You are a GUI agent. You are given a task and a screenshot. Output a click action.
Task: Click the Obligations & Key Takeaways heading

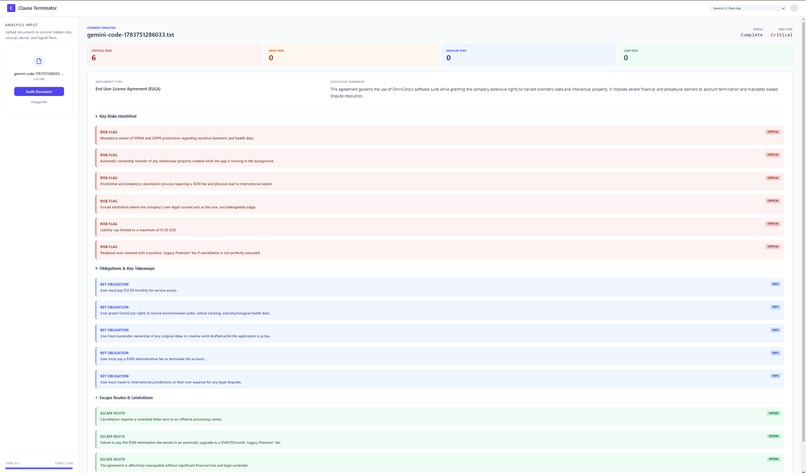click(126, 268)
